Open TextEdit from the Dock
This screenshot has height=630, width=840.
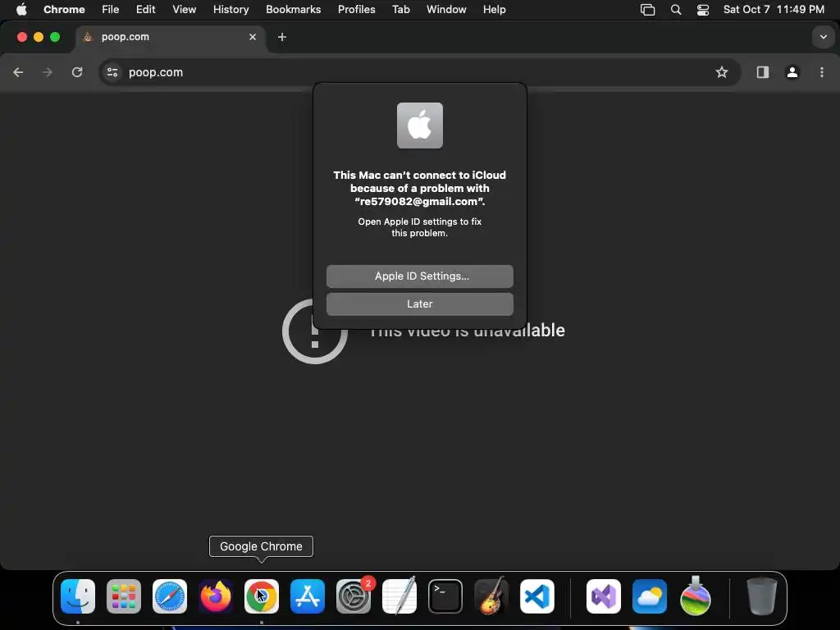399,596
